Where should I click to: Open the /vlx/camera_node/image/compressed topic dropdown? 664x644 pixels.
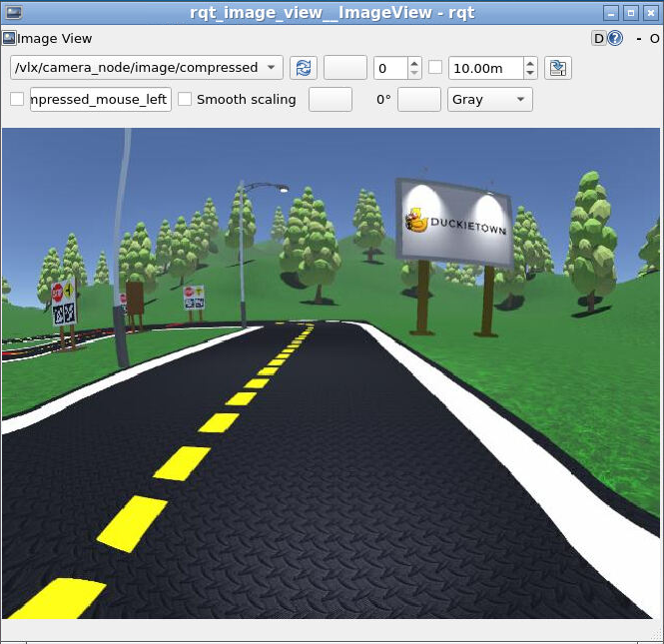point(147,68)
